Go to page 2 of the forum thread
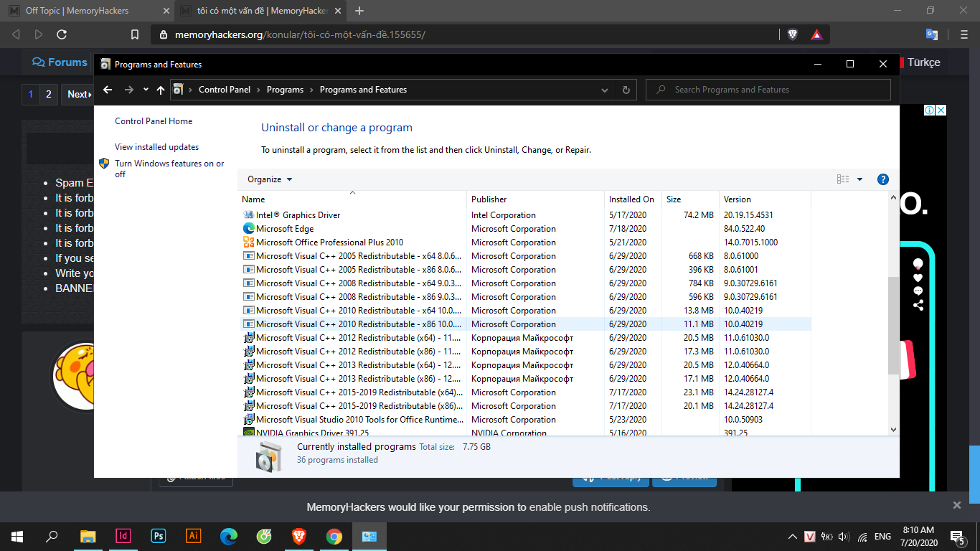 49,94
